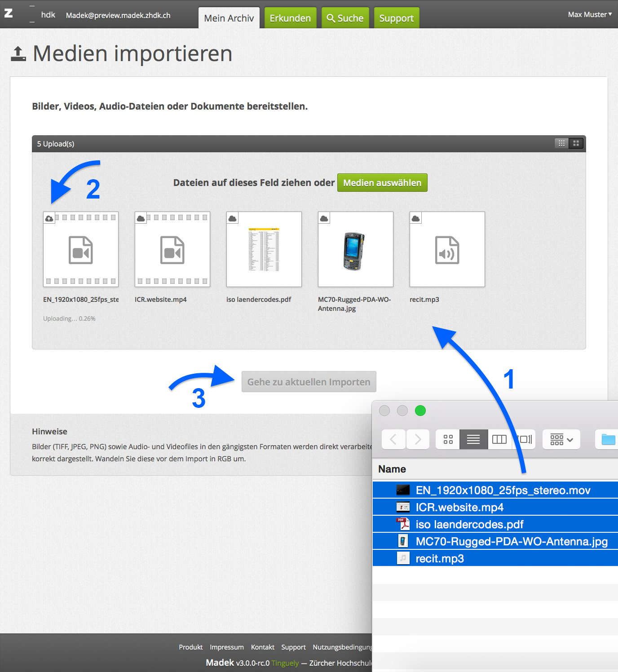Screen dimensions: 618x672
Task: Click Finder back navigation arrow
Action: (x=393, y=439)
